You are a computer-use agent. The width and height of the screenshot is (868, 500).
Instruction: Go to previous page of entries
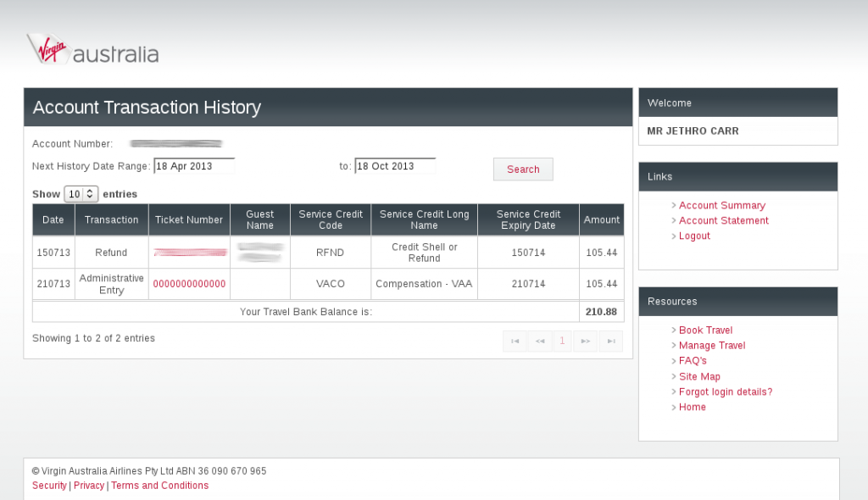pyautogui.click(x=540, y=341)
